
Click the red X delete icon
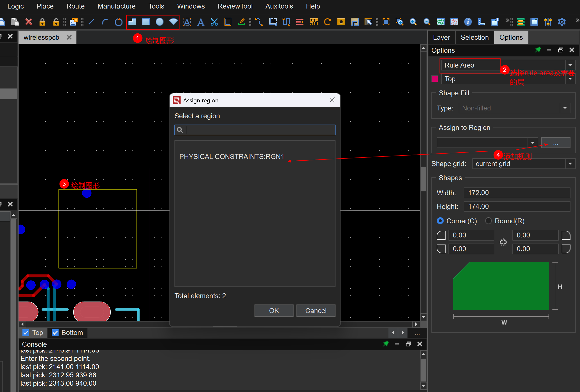(x=29, y=22)
